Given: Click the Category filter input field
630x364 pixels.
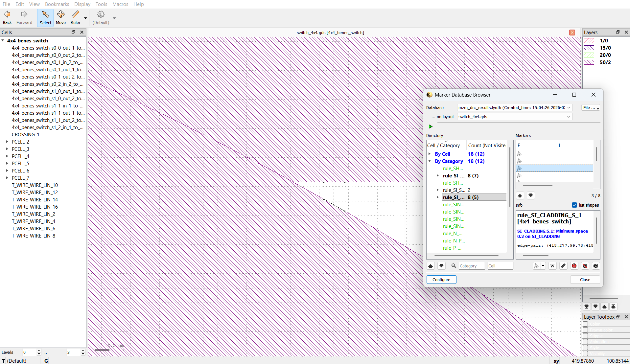Looking at the screenshot, I should tap(471, 266).
